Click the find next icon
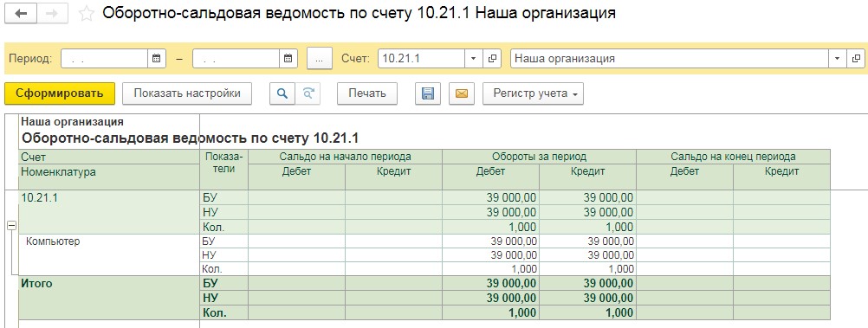 pos(308,93)
